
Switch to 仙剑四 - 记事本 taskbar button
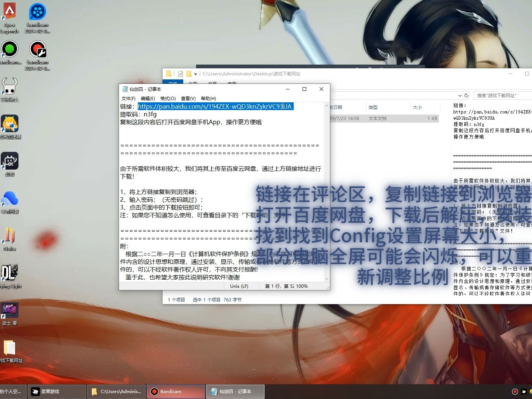click(x=235, y=392)
